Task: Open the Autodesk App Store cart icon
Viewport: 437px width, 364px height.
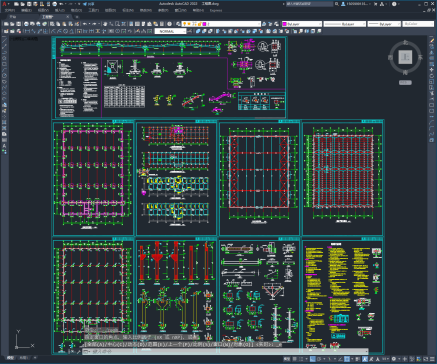Action: 376,4
